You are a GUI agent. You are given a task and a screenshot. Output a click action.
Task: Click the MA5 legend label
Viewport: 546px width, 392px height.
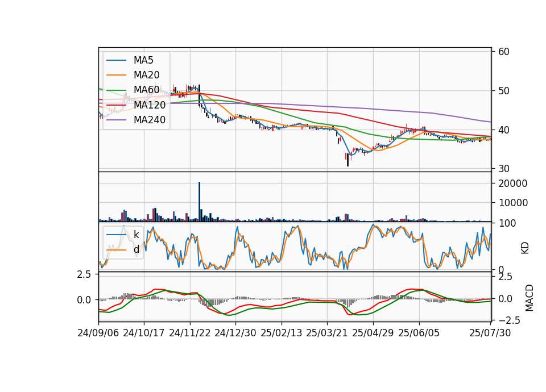tap(143, 60)
